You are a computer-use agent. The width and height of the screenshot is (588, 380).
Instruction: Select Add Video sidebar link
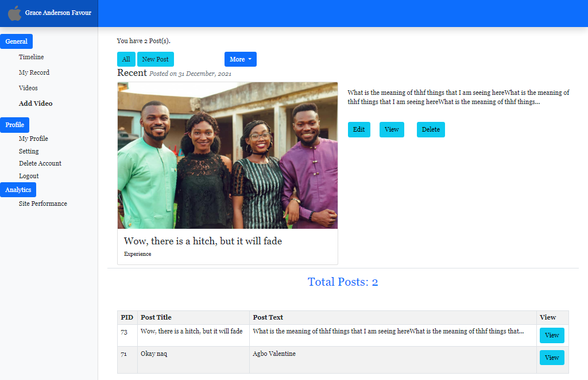point(36,103)
